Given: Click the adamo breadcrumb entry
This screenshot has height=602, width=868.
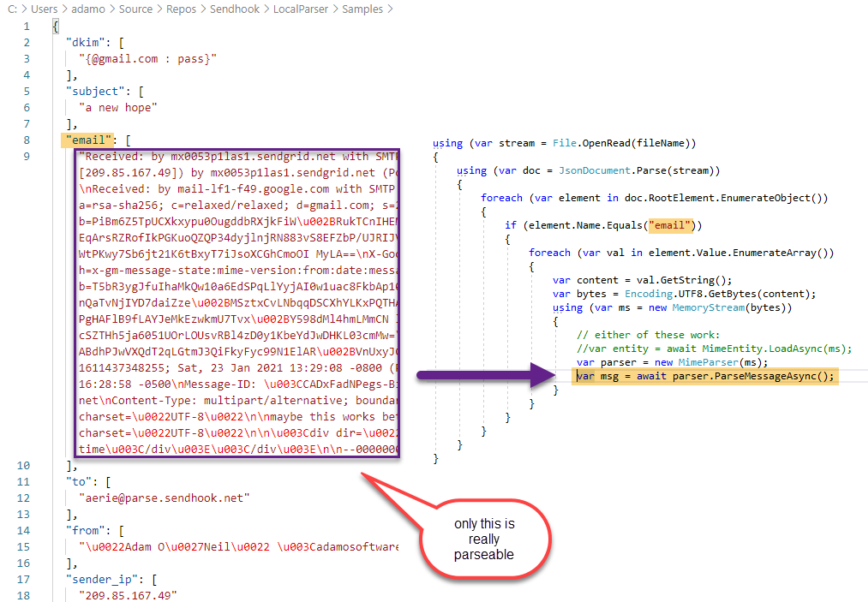Looking at the screenshot, I should 88,9.
